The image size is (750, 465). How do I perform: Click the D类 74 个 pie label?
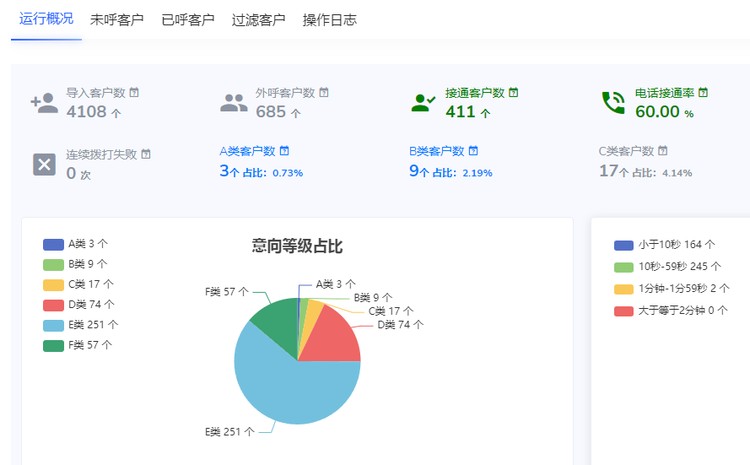400,325
